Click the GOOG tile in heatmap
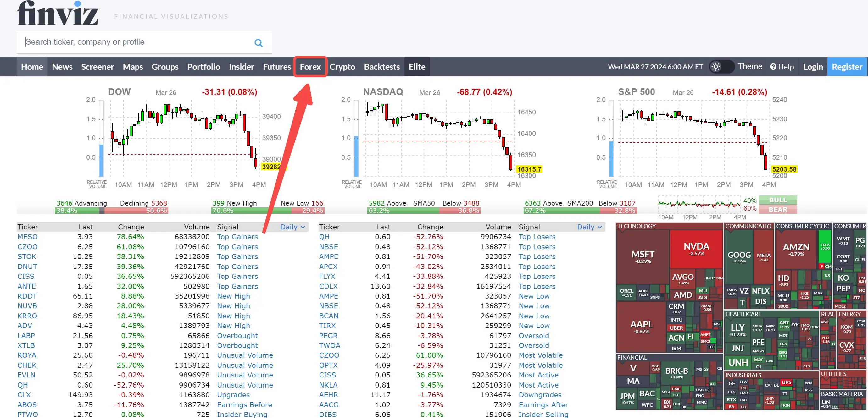868x418 pixels. tap(739, 257)
